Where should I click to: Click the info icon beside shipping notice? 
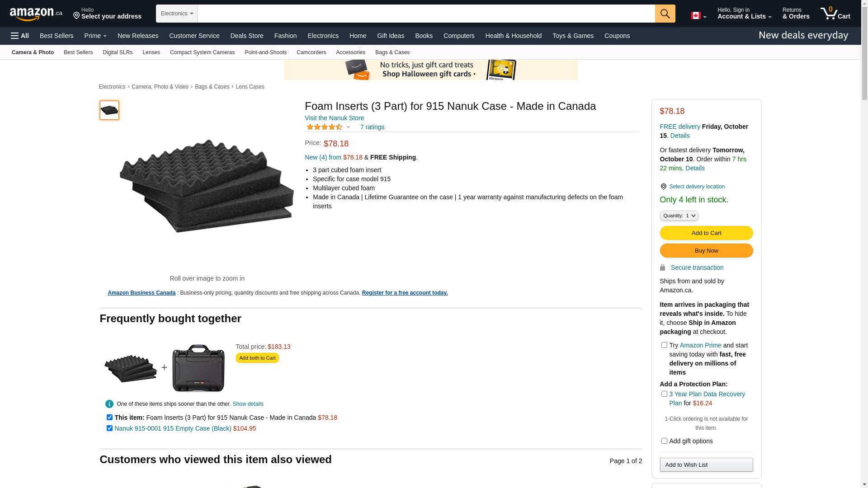tap(109, 404)
